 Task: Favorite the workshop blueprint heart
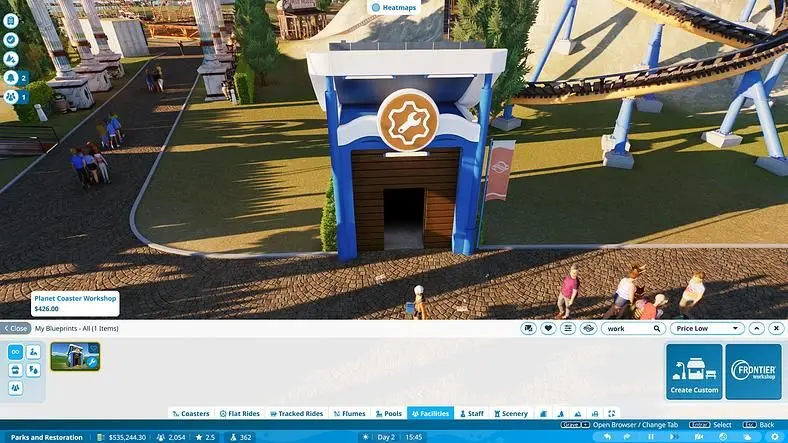pos(93,348)
